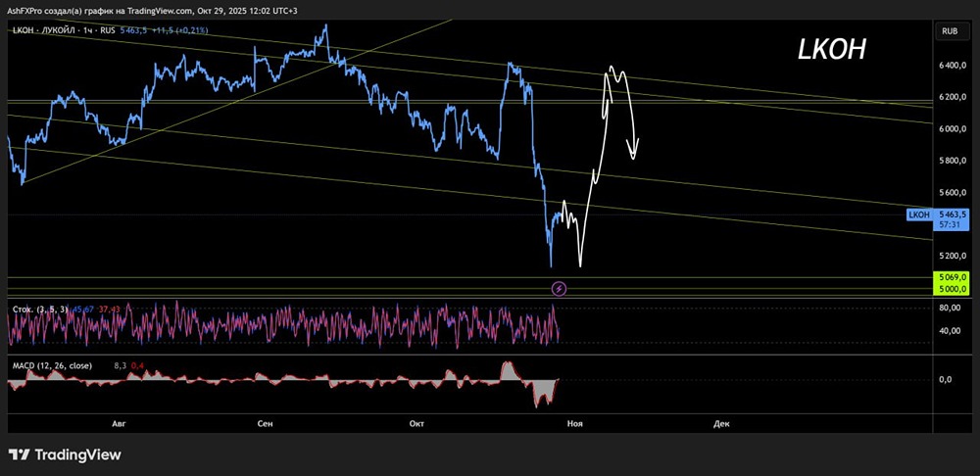Click the Stochastic value 45,67
The width and height of the screenshot is (980, 476).
pyautogui.click(x=82, y=309)
